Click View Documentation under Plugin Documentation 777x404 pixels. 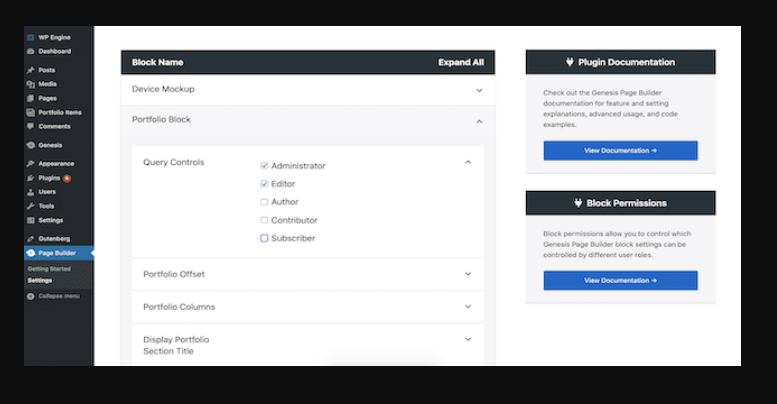tap(620, 151)
